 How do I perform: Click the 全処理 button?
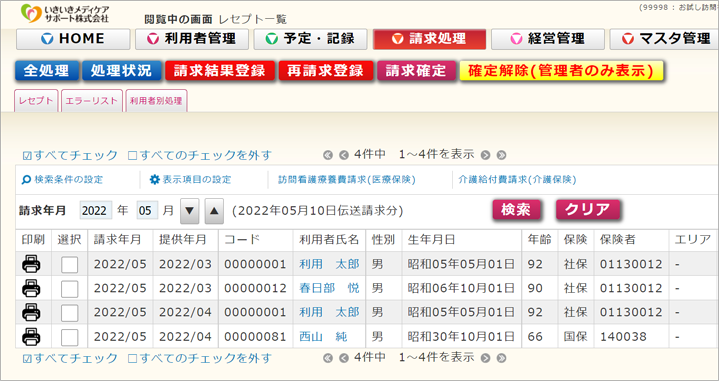(x=46, y=71)
